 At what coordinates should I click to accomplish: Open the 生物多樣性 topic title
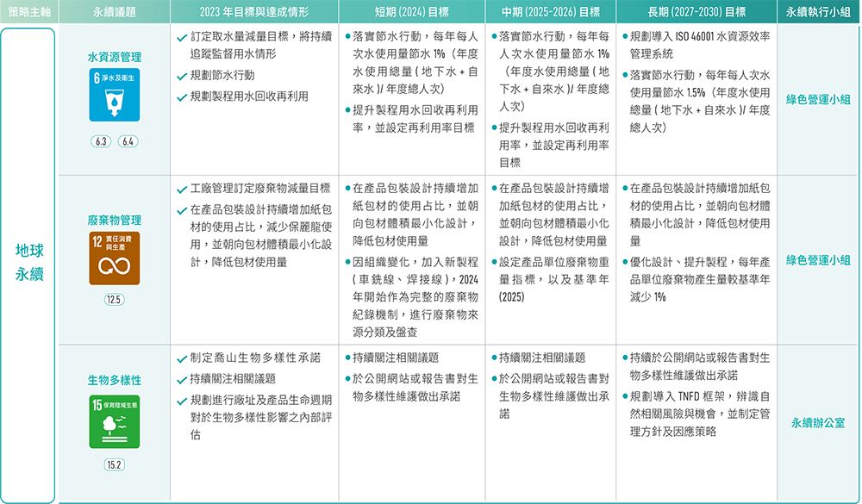[115, 380]
